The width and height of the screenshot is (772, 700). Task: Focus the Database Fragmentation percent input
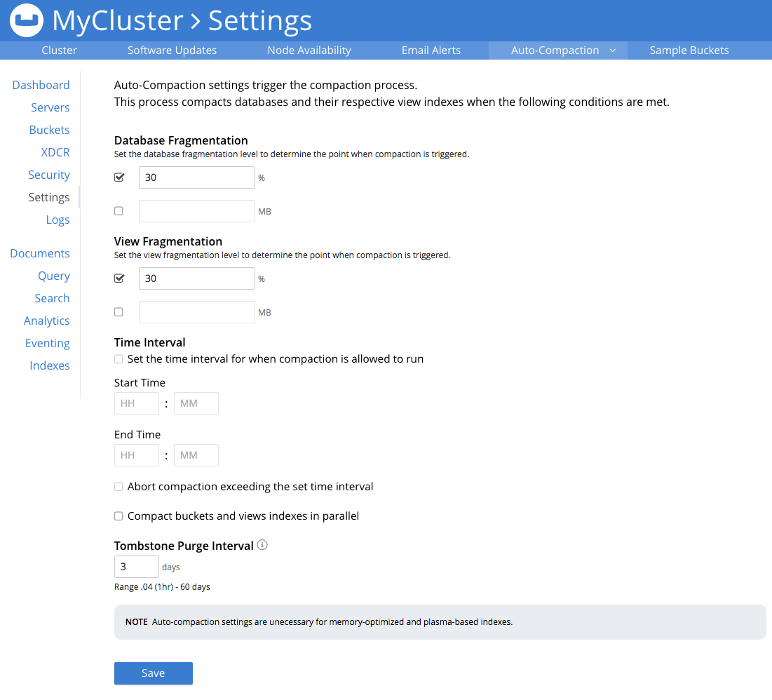point(196,177)
